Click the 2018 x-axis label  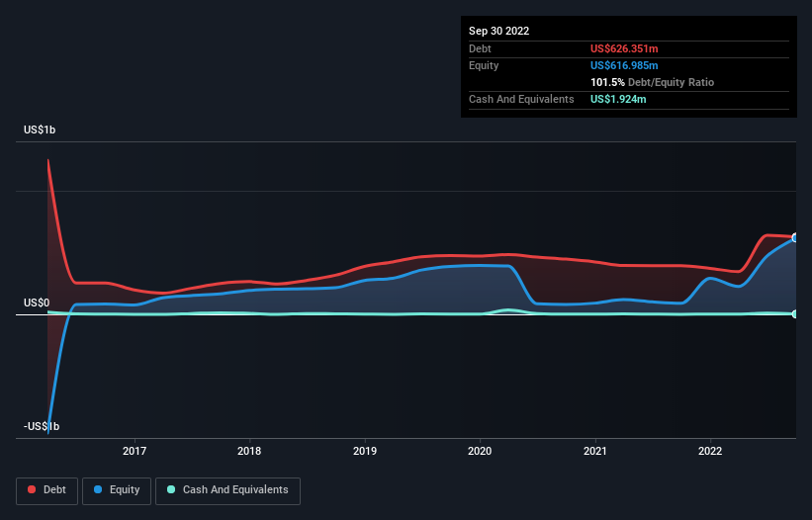(x=249, y=451)
